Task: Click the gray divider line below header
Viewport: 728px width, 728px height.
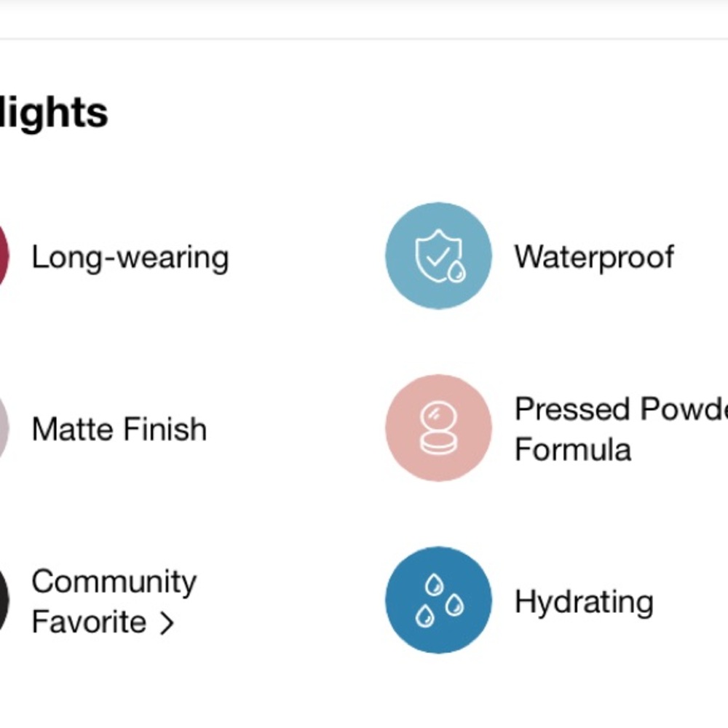Action: [x=364, y=39]
